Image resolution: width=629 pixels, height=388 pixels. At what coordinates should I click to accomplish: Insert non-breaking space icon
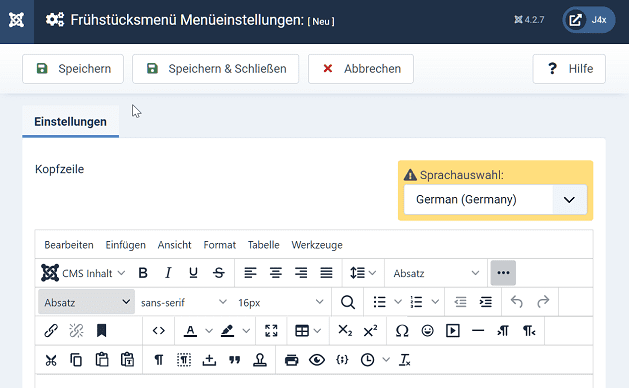point(209,360)
